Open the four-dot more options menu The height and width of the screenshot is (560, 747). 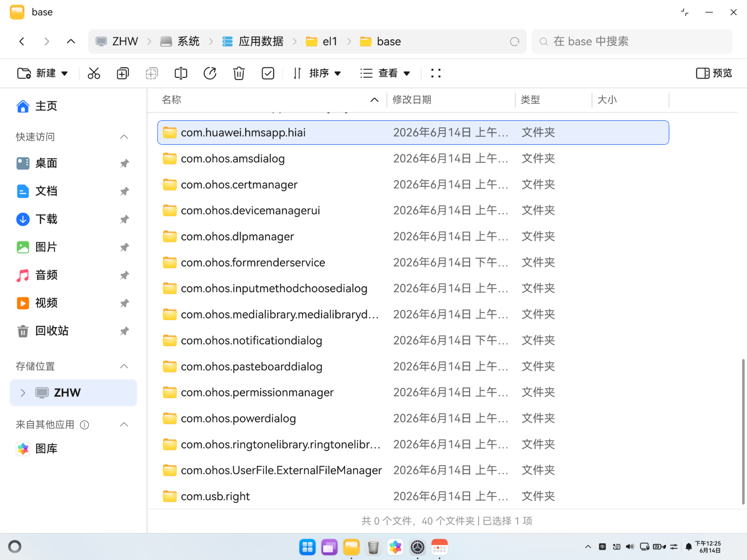click(436, 73)
